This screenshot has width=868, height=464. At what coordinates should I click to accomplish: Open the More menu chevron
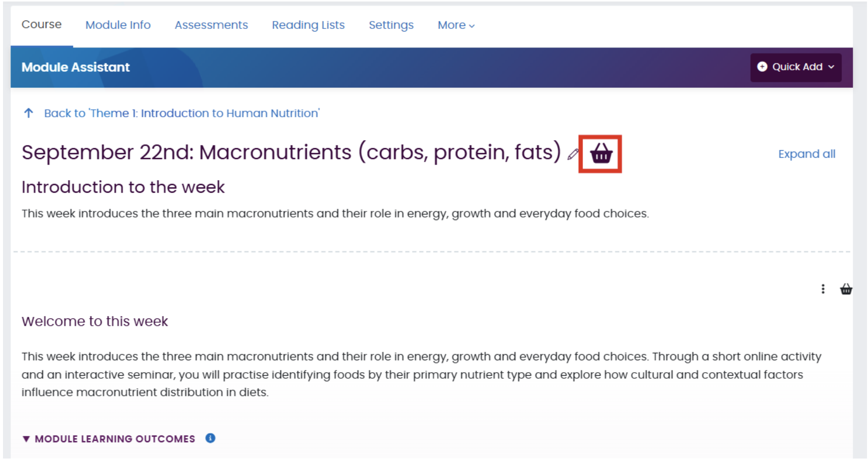(471, 25)
